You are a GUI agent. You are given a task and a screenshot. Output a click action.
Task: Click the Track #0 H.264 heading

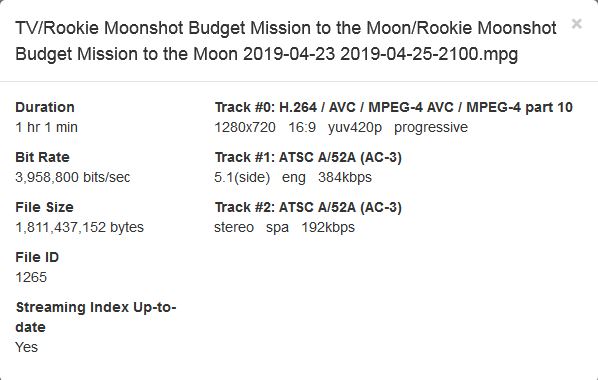394,107
